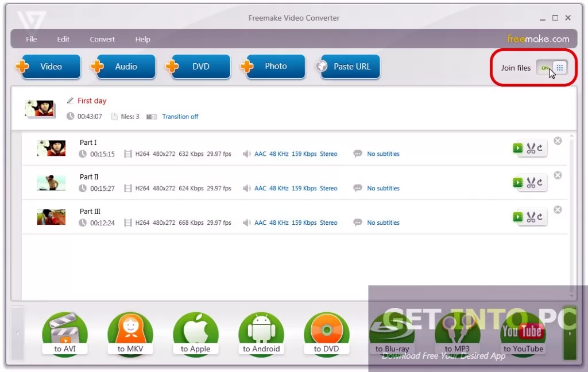Click the Transition off link
This screenshot has height=372, width=588.
pyautogui.click(x=180, y=117)
